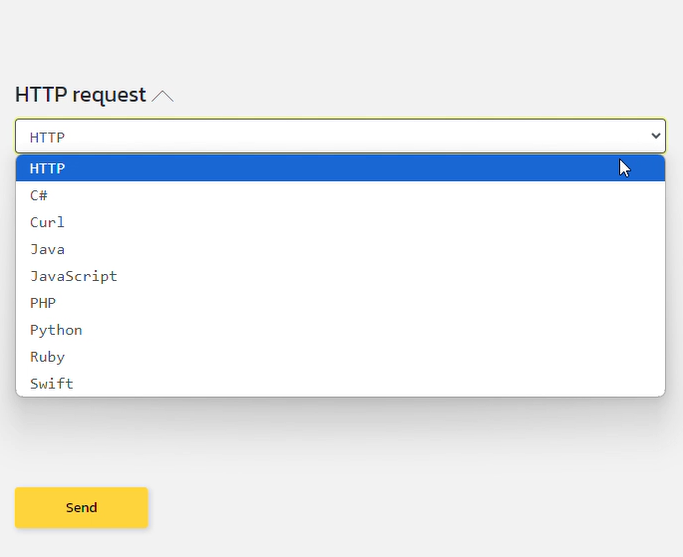The width and height of the screenshot is (683, 557).
Task: Collapse the HTTP request section chevron
Action: coord(163,96)
